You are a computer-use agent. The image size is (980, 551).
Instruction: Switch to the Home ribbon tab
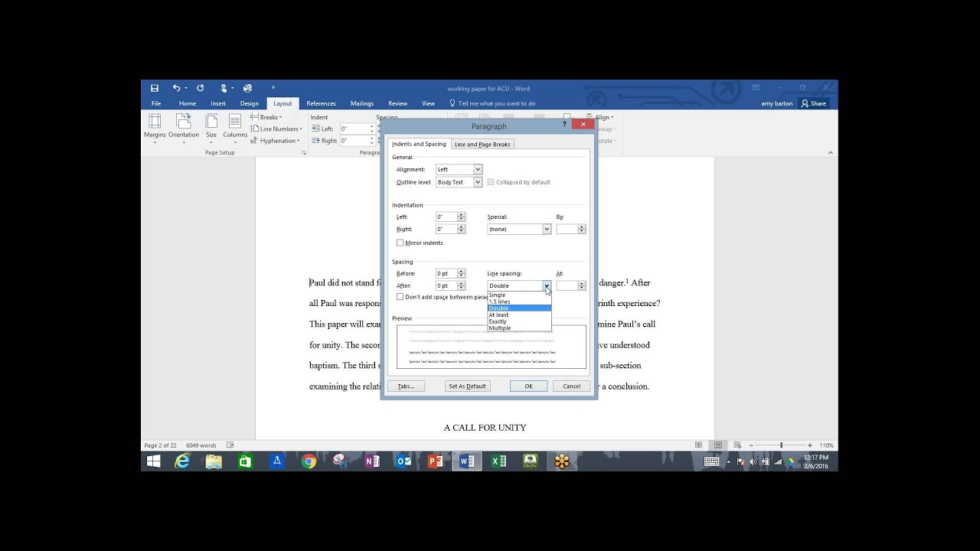188,103
